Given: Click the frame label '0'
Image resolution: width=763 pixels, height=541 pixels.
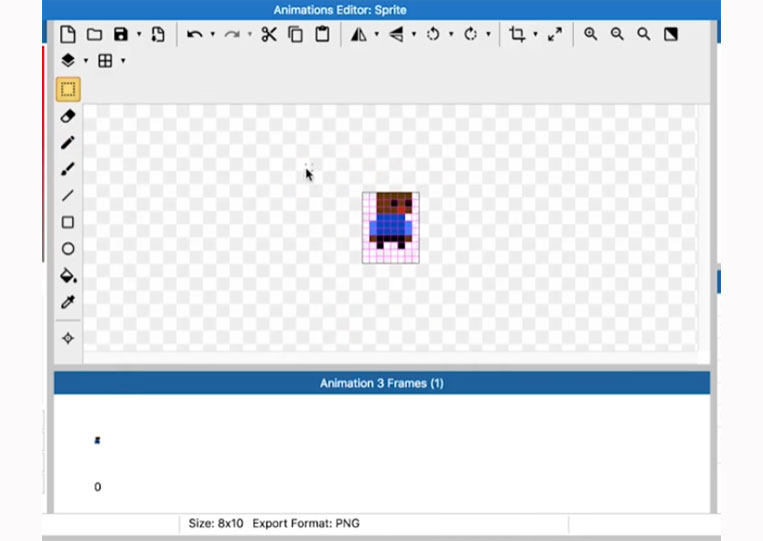Looking at the screenshot, I should coord(97,487).
